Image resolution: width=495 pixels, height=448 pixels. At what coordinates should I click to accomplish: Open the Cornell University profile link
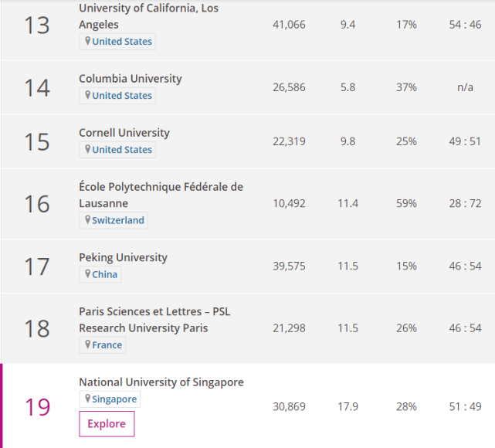coord(124,133)
